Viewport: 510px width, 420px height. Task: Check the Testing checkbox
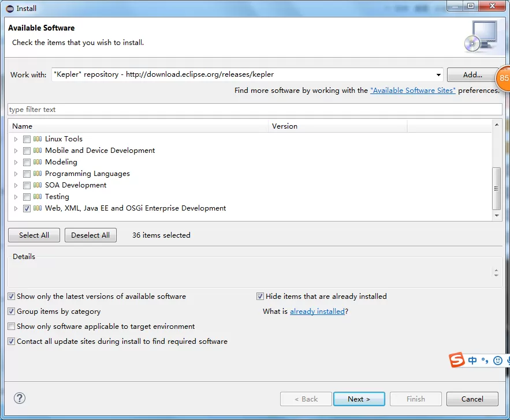(x=27, y=197)
